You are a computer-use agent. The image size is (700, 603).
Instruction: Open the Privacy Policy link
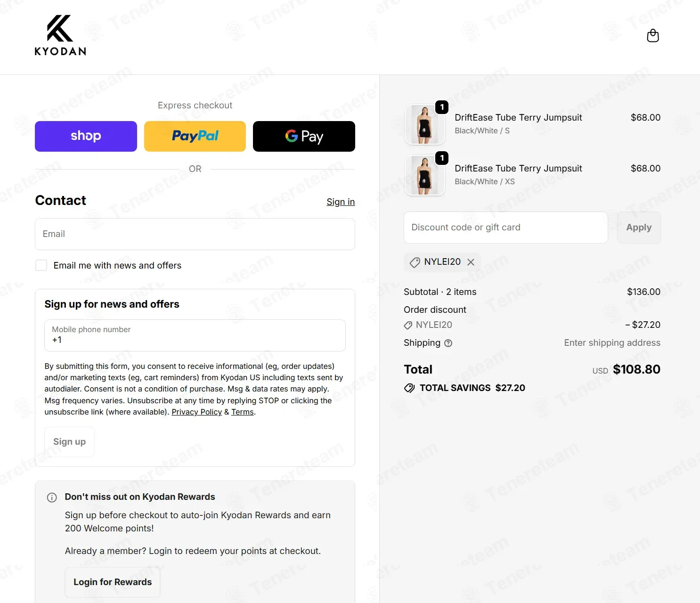coord(196,412)
